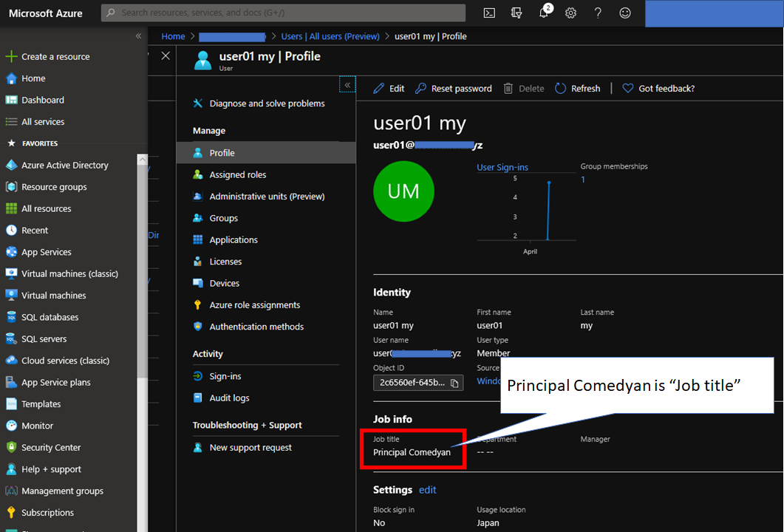Image resolution: width=784 pixels, height=532 pixels.
Task: Close the blade with the X button
Action: point(166,56)
